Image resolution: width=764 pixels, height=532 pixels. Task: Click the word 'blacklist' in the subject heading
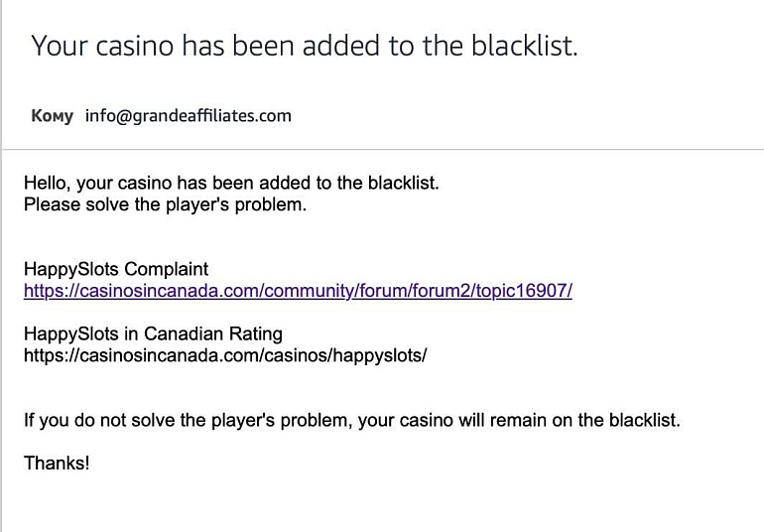point(521,46)
